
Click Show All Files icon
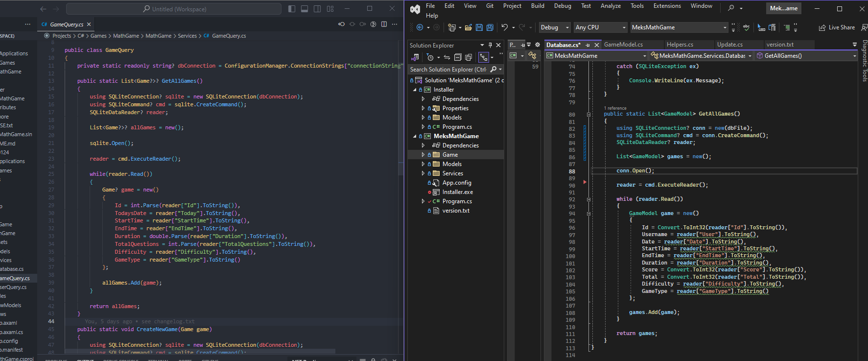point(469,57)
